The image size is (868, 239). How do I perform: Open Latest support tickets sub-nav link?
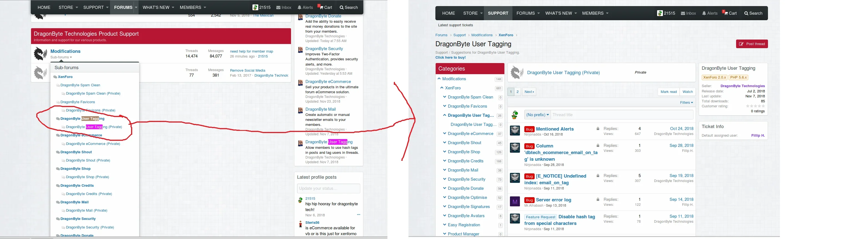455,25
